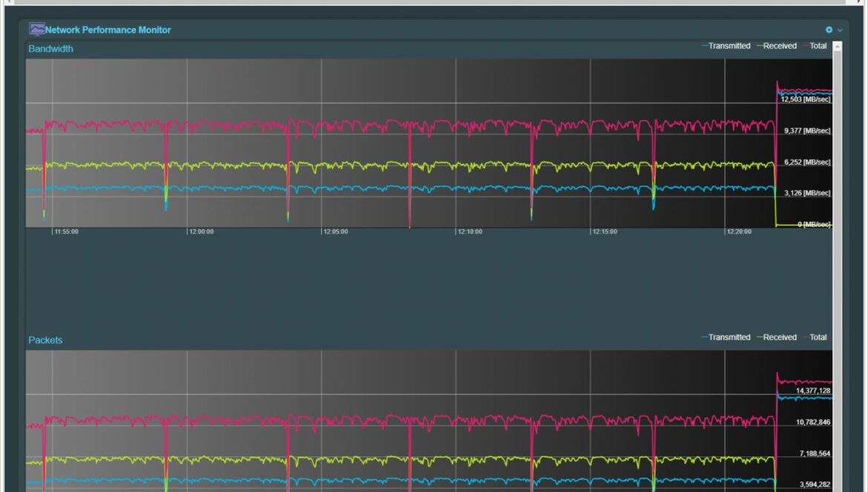Toggle Transmitted series in Bandwidth legend
868x492 pixels.
pos(726,46)
